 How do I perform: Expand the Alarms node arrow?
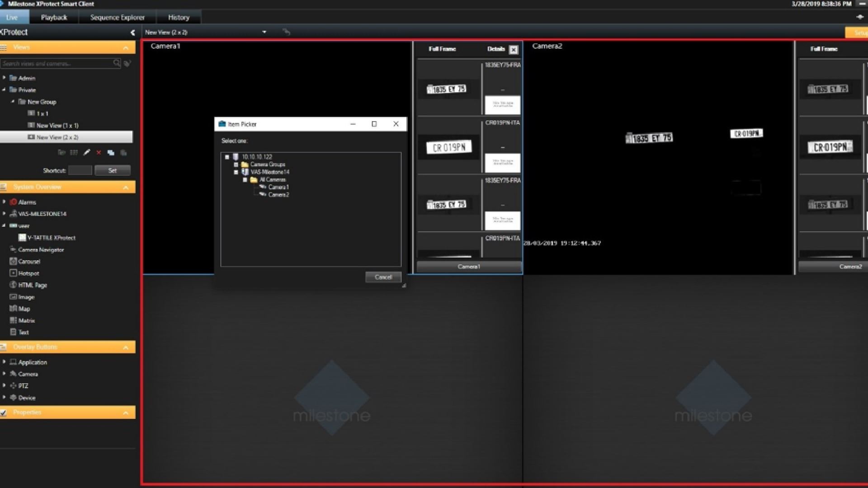[x=4, y=202]
